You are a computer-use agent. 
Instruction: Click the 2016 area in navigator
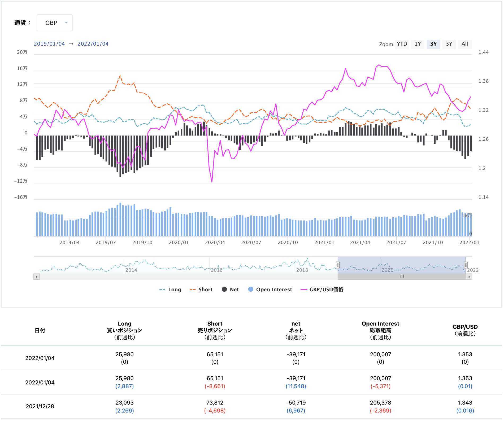[217, 270]
